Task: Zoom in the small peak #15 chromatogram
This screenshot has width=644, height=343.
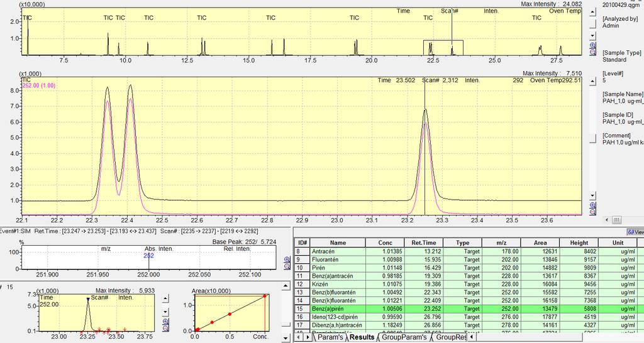Action: click(165, 322)
